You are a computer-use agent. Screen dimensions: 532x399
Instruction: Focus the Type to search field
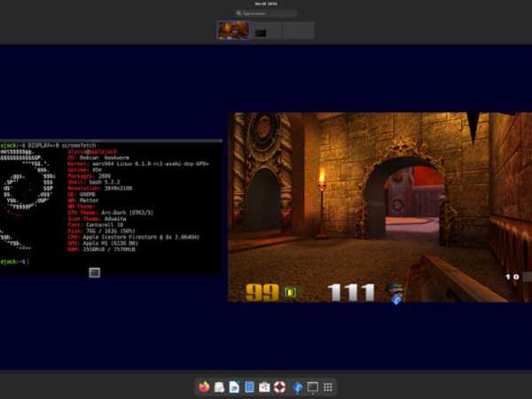pos(266,13)
